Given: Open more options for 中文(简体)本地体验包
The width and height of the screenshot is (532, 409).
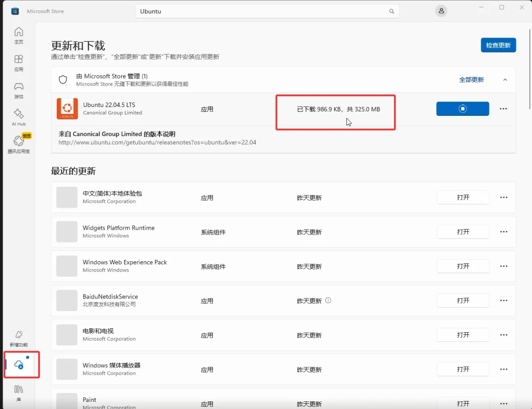Looking at the screenshot, I should pos(504,197).
